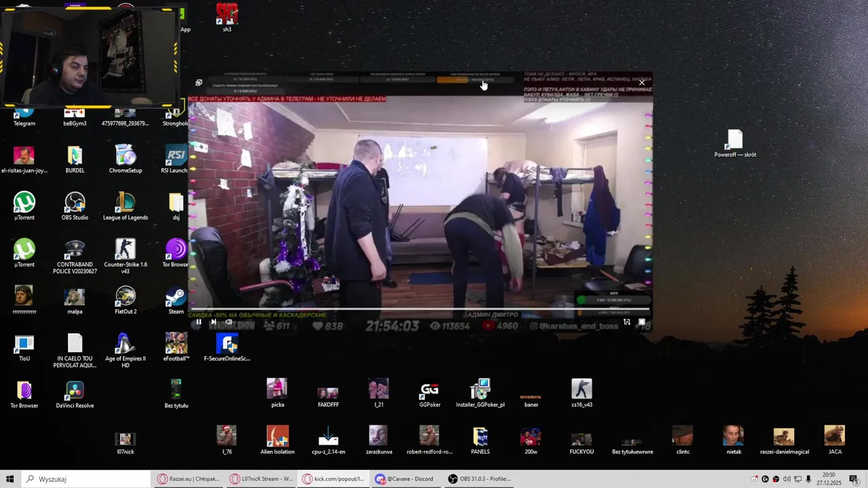The image size is (868, 488).
Task: Open the l07nick desktop file
Action: click(125, 443)
